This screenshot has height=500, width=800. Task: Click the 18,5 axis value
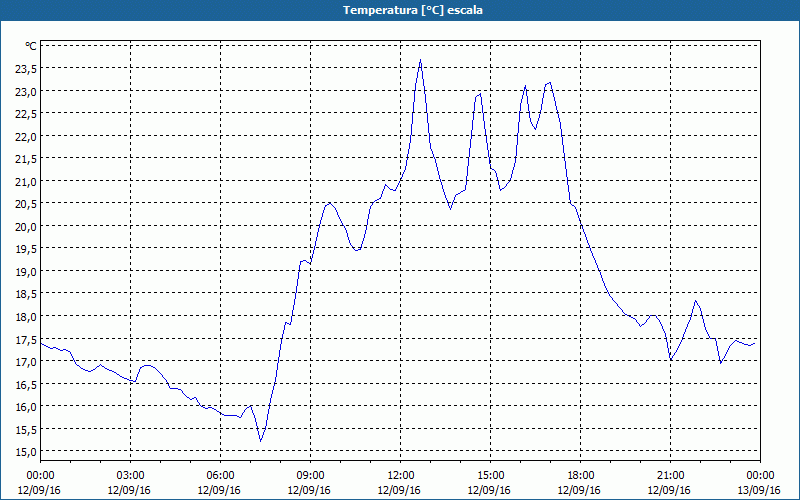click(26, 294)
